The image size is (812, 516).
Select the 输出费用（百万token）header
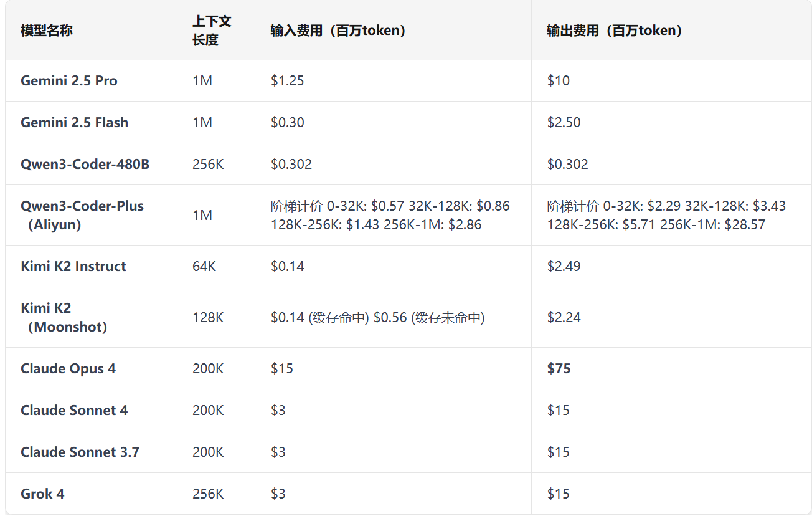point(614,29)
